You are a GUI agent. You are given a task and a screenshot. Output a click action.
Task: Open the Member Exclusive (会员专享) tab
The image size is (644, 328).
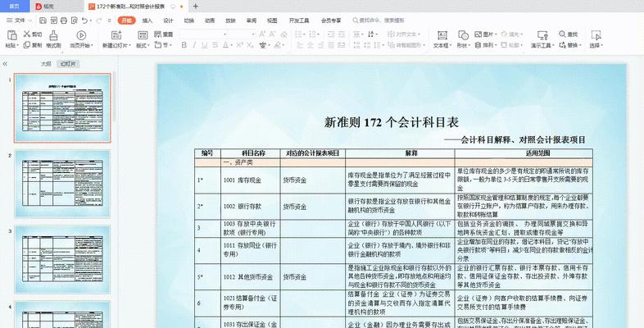[331, 20]
